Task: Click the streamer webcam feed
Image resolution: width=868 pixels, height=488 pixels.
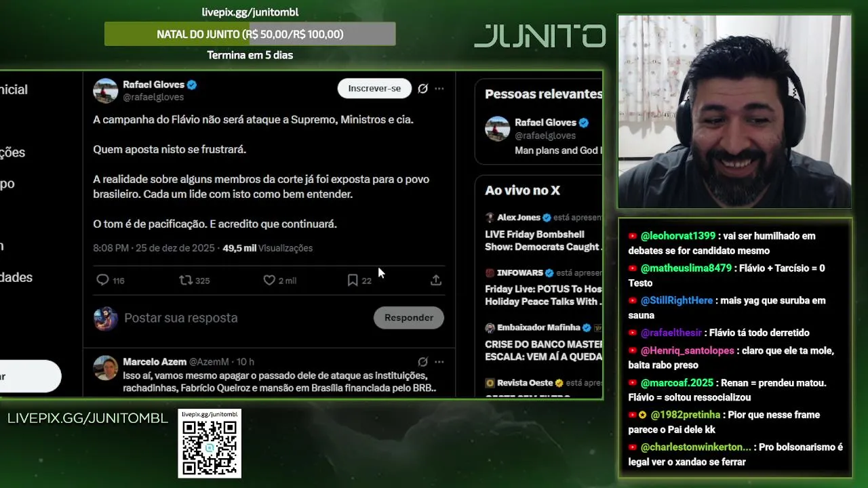Action: click(x=734, y=112)
